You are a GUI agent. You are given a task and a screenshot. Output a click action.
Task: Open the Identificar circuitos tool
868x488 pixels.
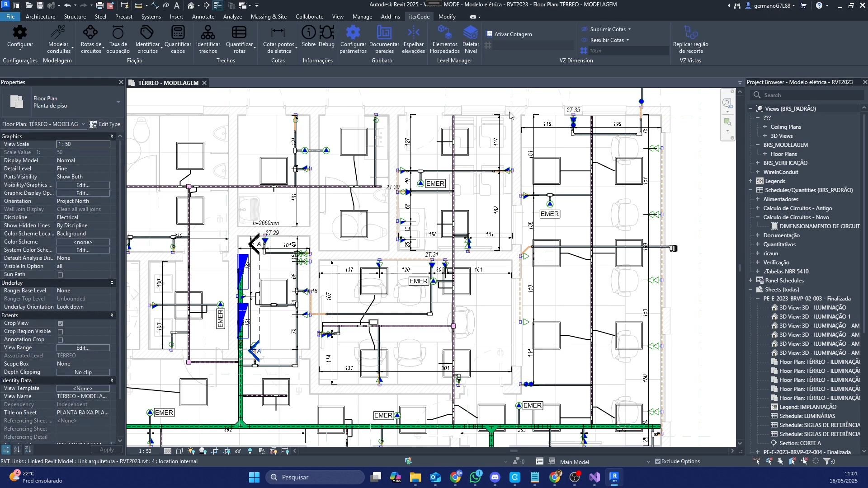click(147, 33)
